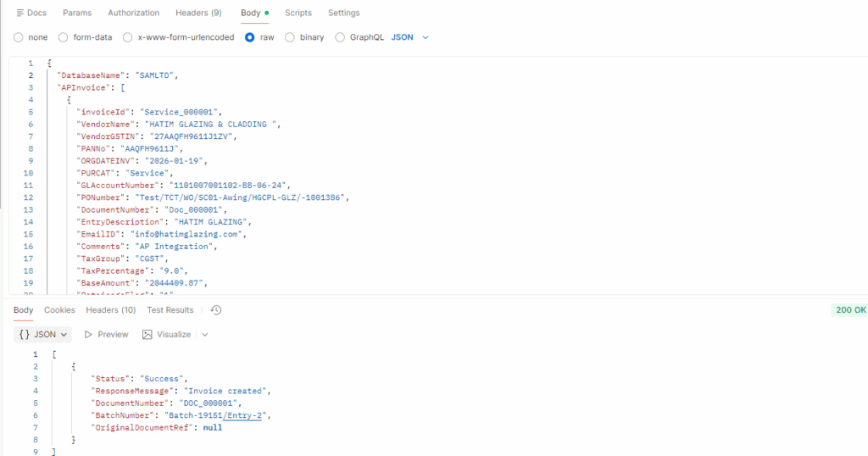The image size is (868, 456).
Task: Open response history clock icon
Action: (x=216, y=310)
